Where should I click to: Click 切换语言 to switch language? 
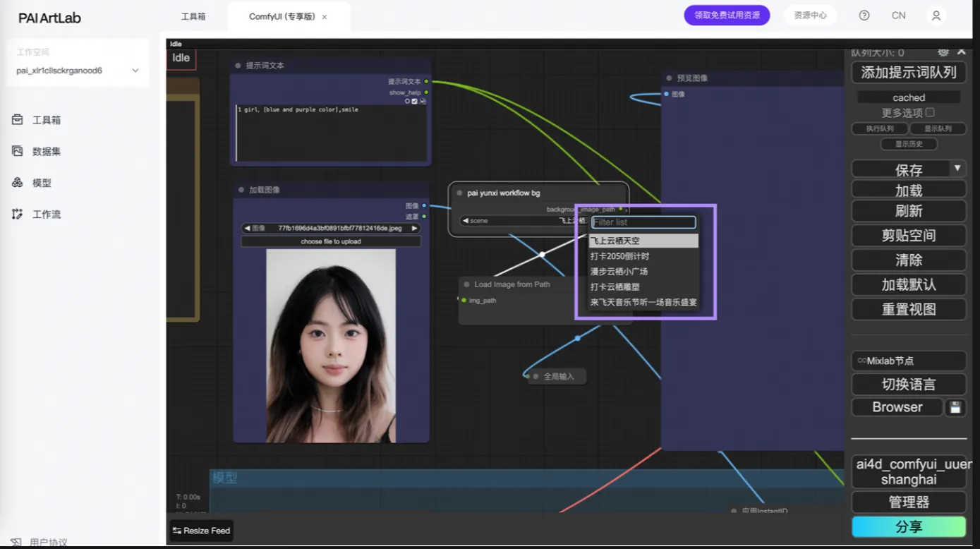click(909, 385)
